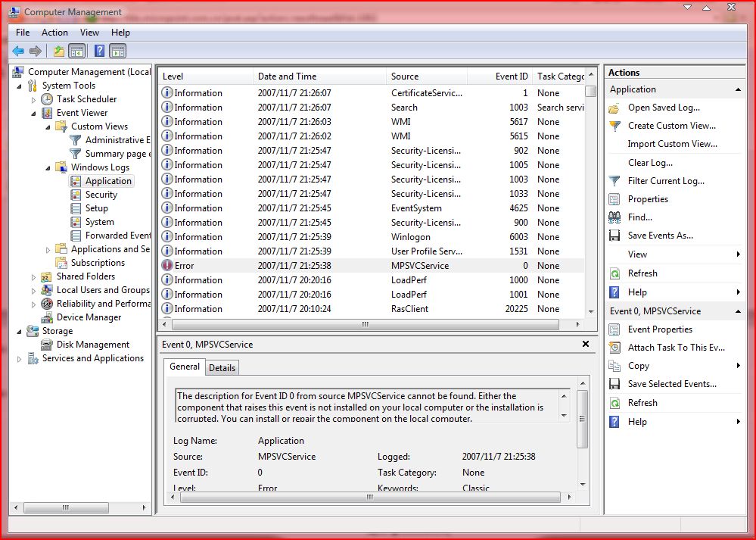The image size is (756, 540).
Task: Select the Subscriptions tree item
Action: click(98, 263)
